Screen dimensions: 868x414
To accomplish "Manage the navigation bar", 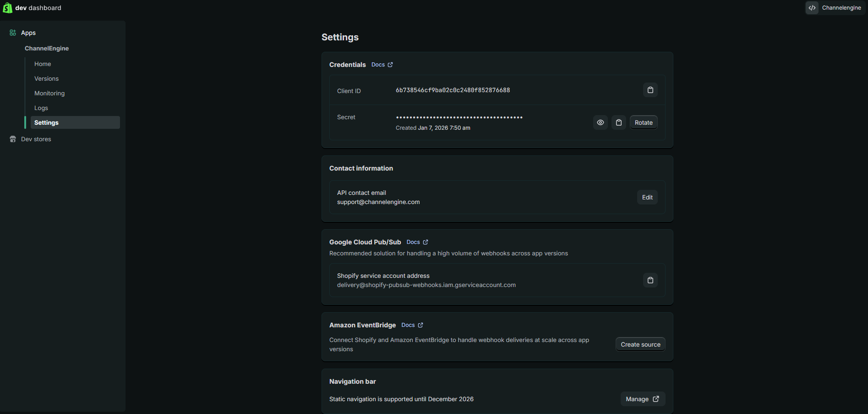I will [643, 399].
